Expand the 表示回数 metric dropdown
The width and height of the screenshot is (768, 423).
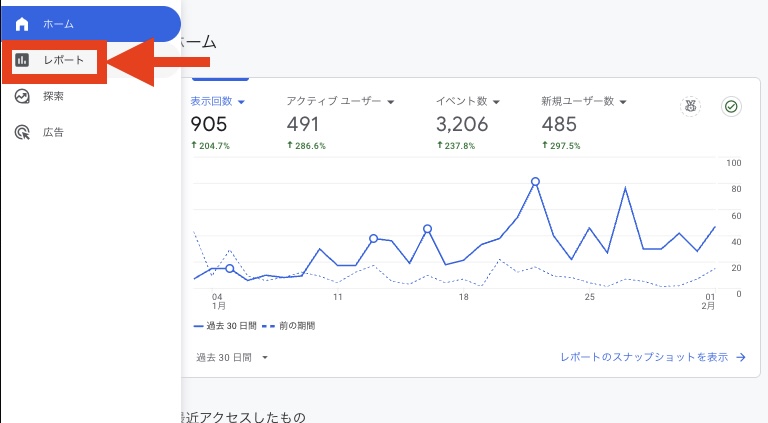coord(242,102)
